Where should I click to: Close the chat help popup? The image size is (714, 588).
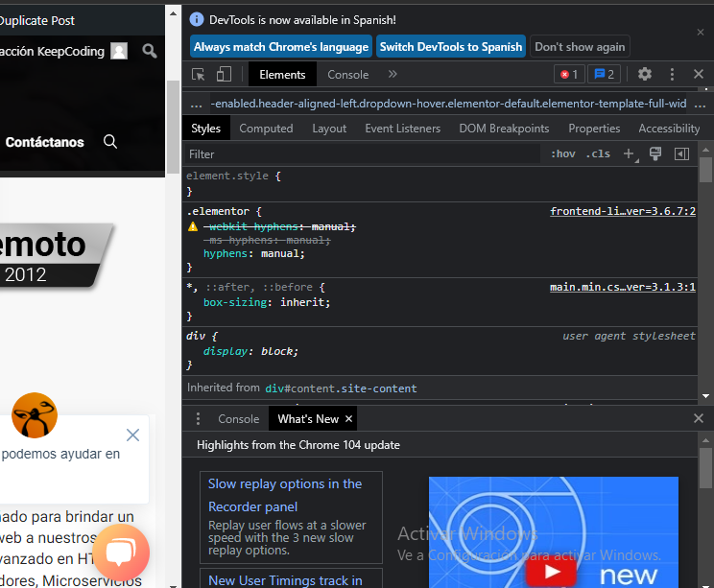tap(133, 435)
